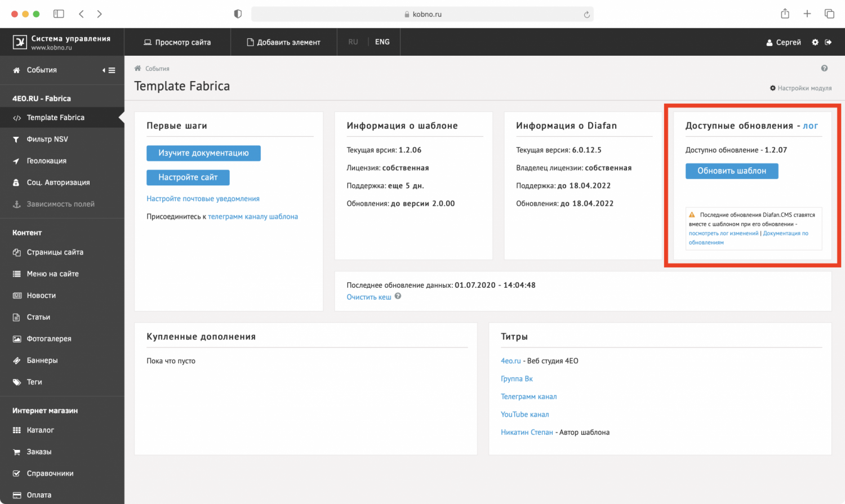Click the Очистить кеш link
The height and width of the screenshot is (504, 845).
pos(368,297)
